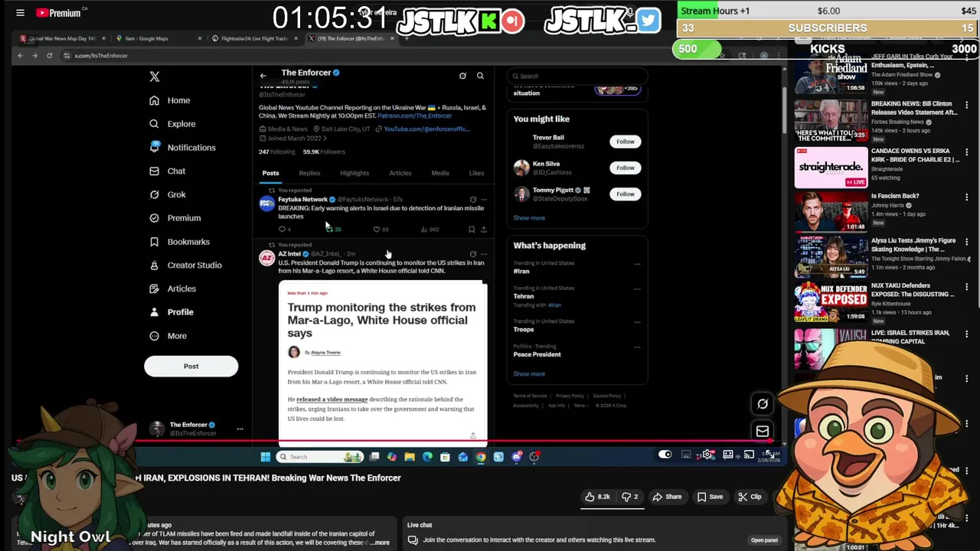Open menu for Is Fascism Back video
Viewport: 980px width, 551px height.
(966, 197)
